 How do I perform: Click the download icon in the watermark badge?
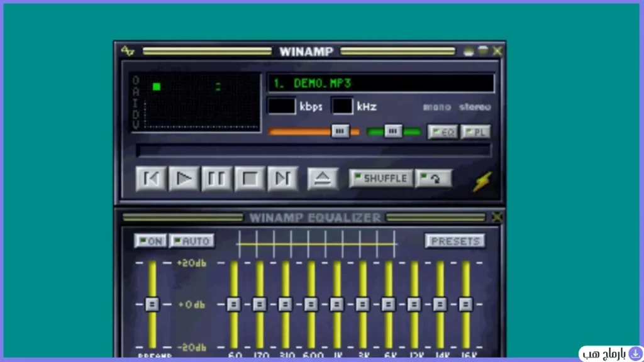click(x=635, y=353)
